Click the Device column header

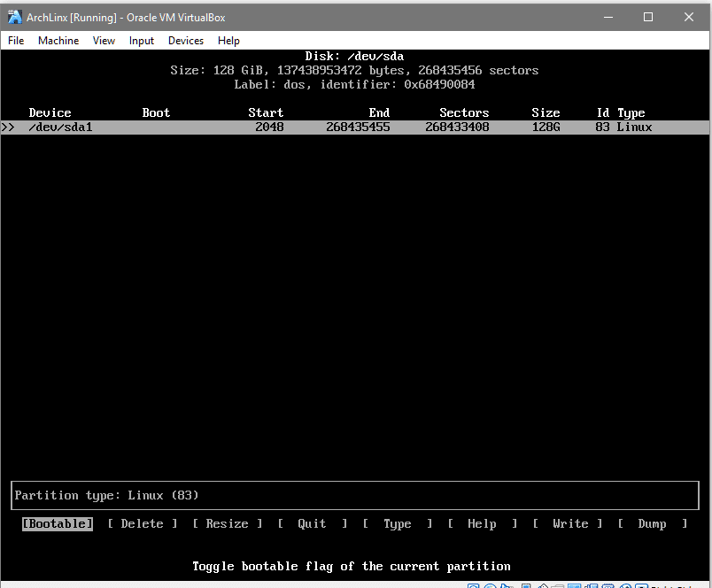pyautogui.click(x=50, y=112)
